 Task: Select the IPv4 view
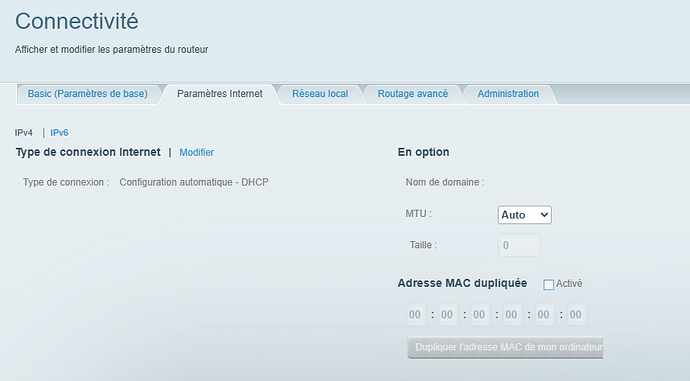pyautogui.click(x=24, y=132)
